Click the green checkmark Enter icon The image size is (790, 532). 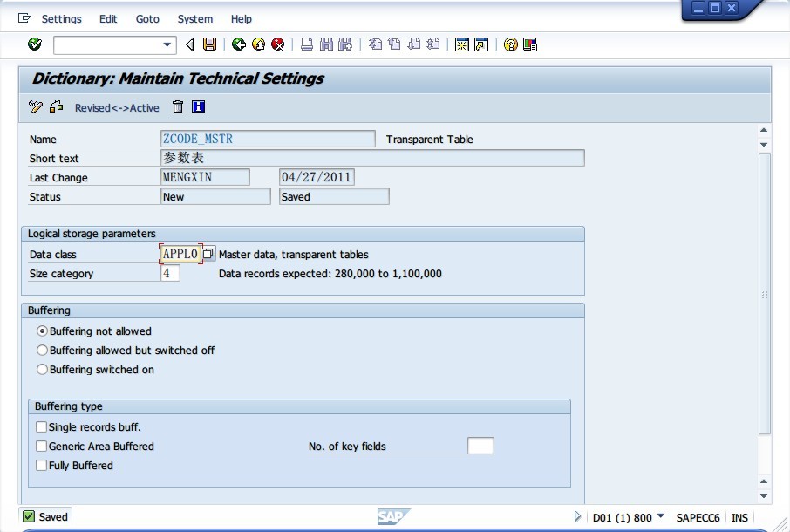pos(35,44)
